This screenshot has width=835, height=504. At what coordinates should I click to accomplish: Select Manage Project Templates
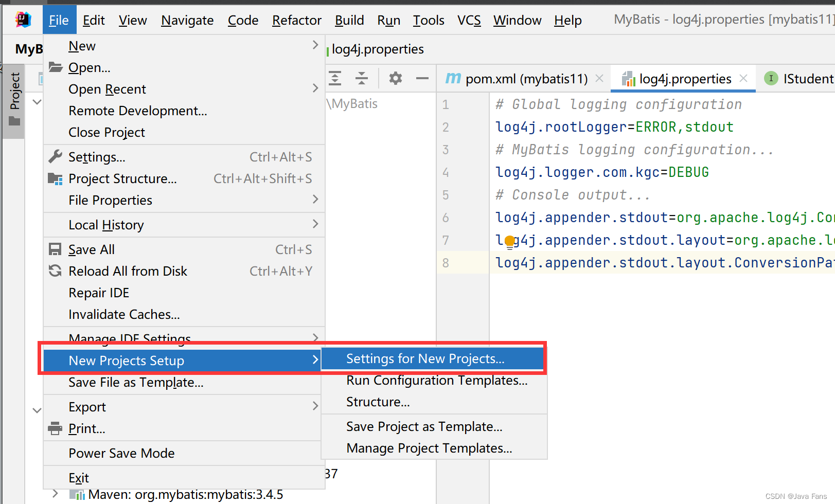click(434, 448)
